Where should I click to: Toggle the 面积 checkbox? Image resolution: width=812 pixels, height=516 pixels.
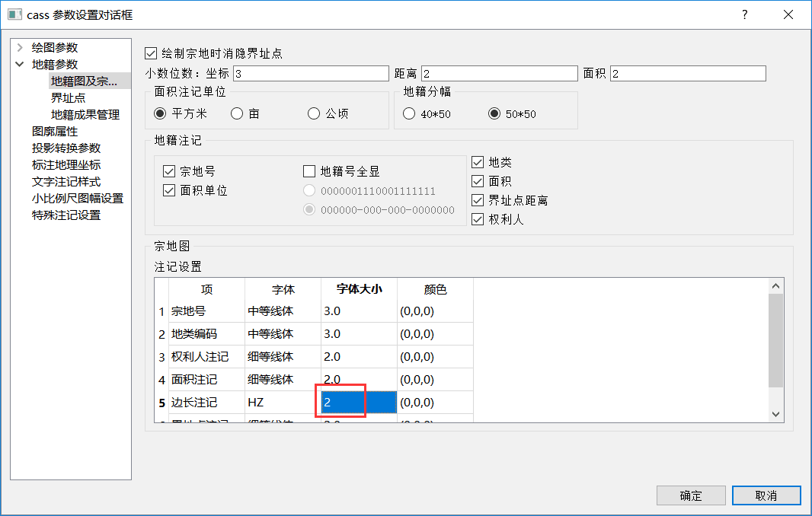[478, 181]
